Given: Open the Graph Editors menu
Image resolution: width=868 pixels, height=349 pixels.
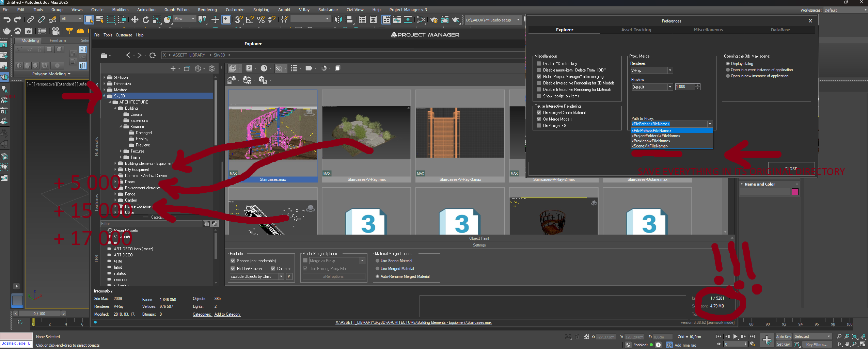Looking at the screenshot, I should point(177,10).
